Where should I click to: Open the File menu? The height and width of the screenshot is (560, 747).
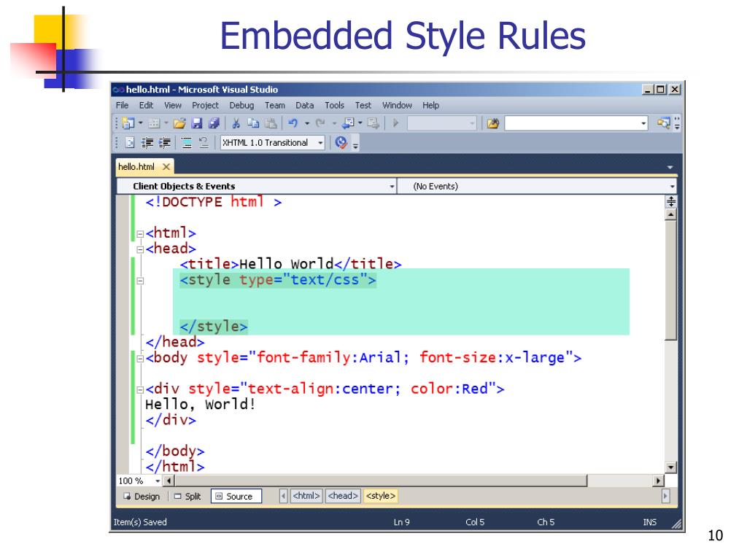(123, 105)
